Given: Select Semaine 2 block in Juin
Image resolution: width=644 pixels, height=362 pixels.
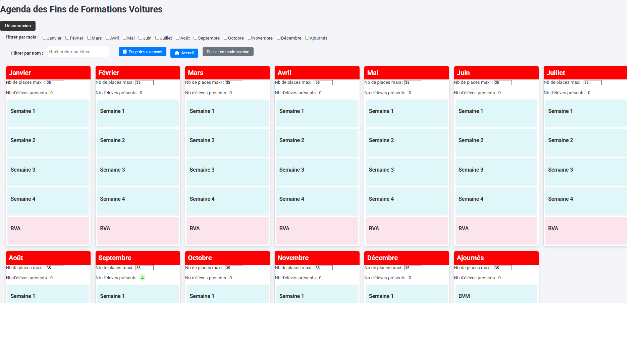Looking at the screenshot, I should (x=496, y=143).
